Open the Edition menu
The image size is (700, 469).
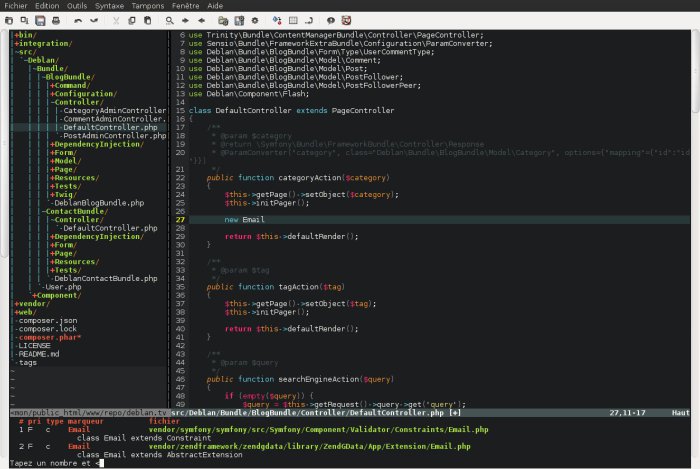[x=47, y=6]
